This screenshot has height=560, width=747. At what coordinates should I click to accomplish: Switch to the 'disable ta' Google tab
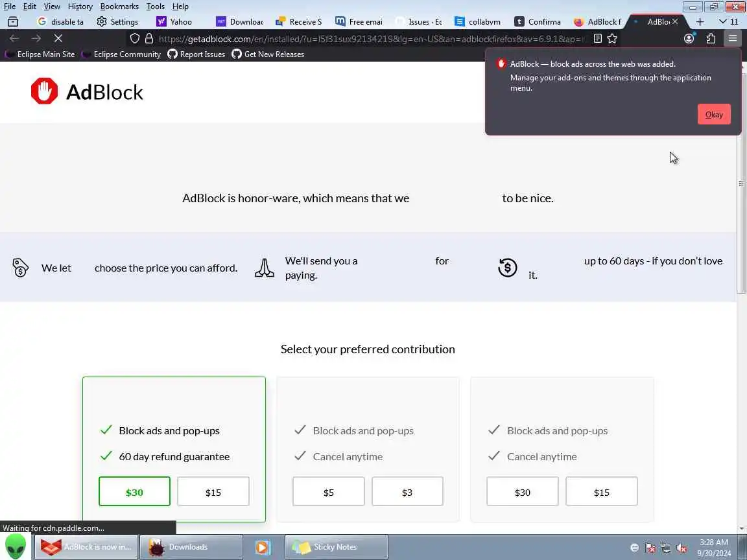[61, 21]
